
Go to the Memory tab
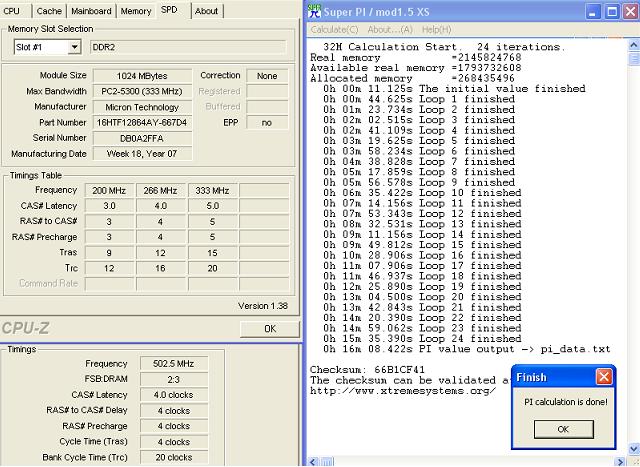point(136,11)
